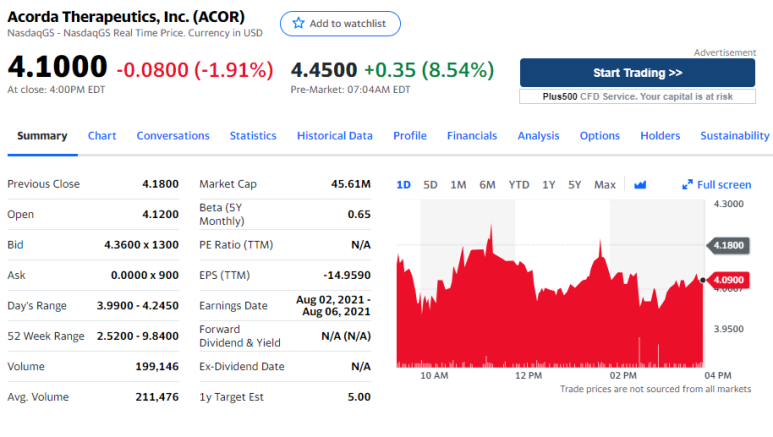Click the Bid value 4.3600 x 1300
The height and width of the screenshot is (437, 773).
click(x=141, y=245)
